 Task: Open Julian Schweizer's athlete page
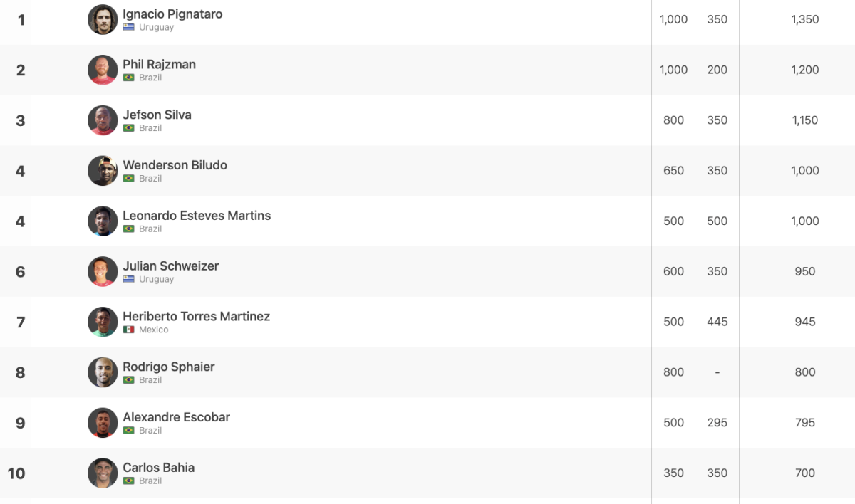171,266
